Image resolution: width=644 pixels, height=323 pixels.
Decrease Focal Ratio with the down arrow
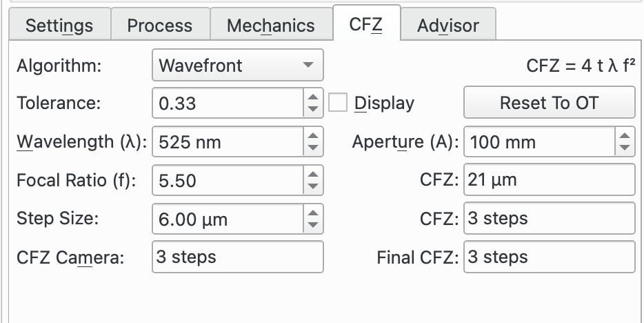point(313,186)
